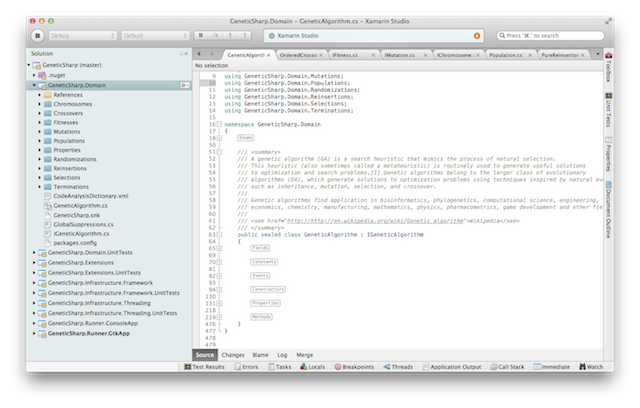Screen dimensions: 640x408
Task: Open the Toolbox side panel
Action: 608,66
